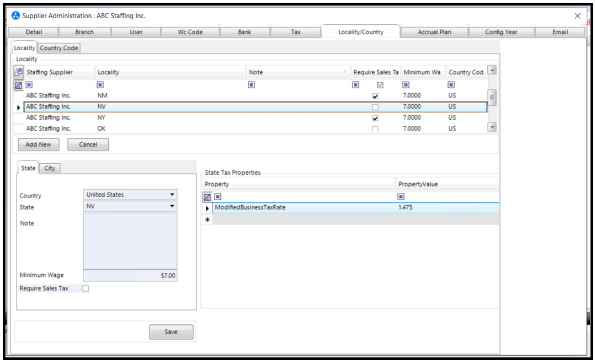Select the NM locality cell
This screenshot has height=364, width=596.
coord(171,95)
